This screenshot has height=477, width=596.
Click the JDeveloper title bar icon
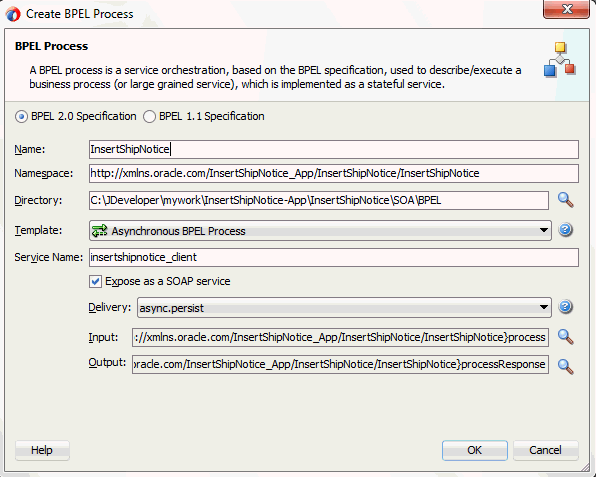tap(13, 14)
